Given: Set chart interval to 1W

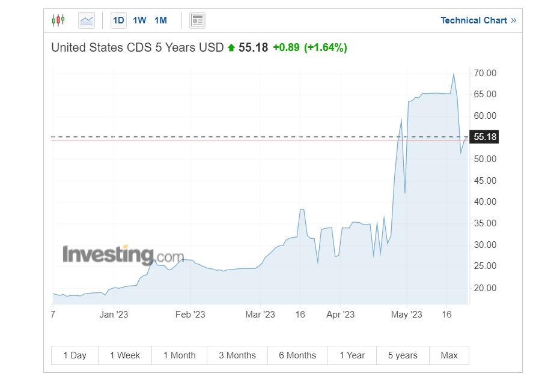Looking at the screenshot, I should click(139, 20).
